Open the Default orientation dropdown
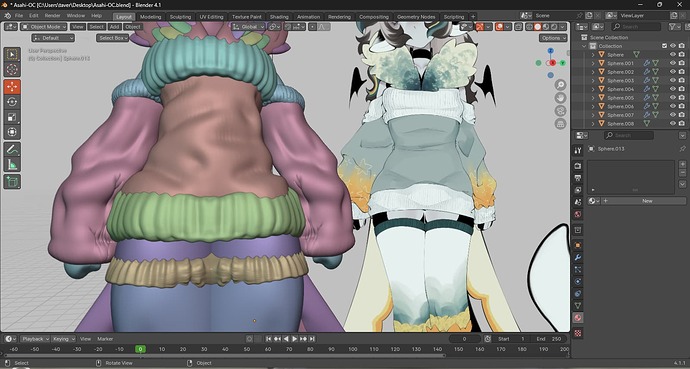The height and width of the screenshot is (369, 690). tap(53, 38)
